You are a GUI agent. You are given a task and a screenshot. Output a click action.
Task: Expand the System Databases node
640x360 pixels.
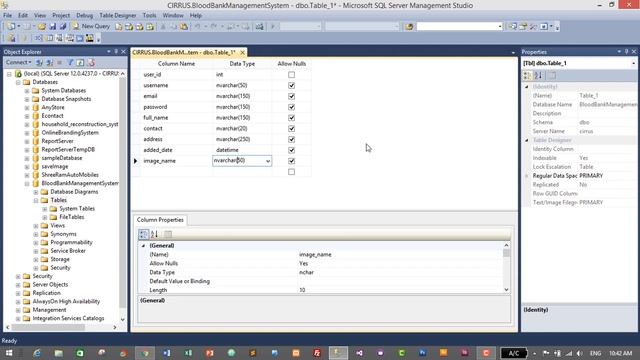27,91
